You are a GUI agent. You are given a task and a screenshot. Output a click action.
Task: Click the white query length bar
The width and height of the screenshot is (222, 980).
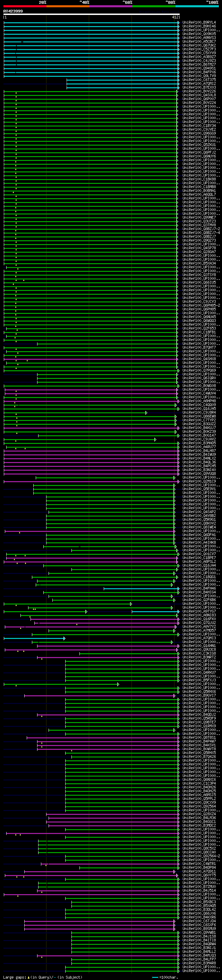point(92,14)
